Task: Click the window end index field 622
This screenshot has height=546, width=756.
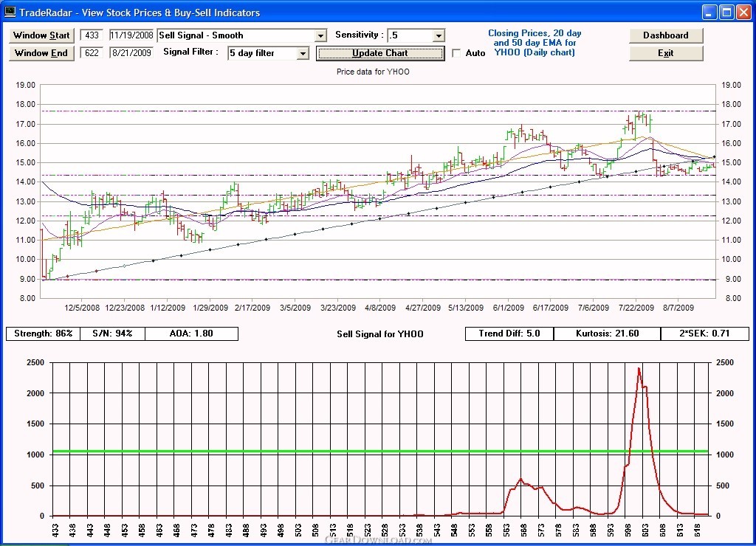Action: coord(92,53)
